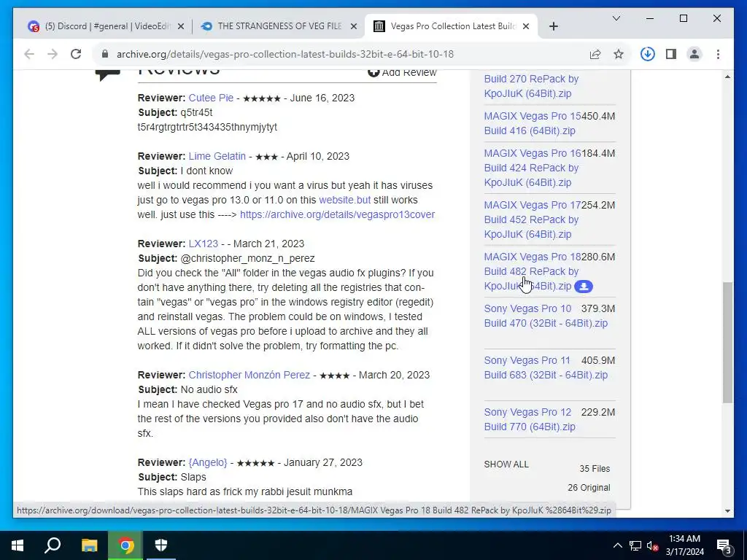Image resolution: width=747 pixels, height=560 pixels.
Task: Open the Chrome profile avatar
Action: click(x=694, y=54)
